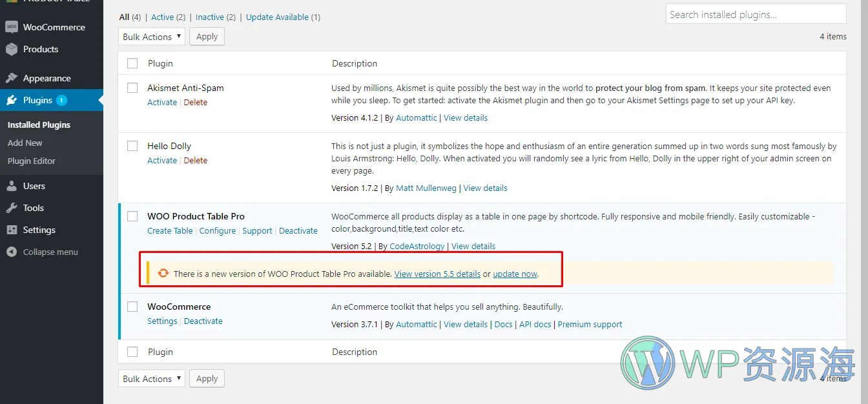Click the top Apply button

pos(207,37)
